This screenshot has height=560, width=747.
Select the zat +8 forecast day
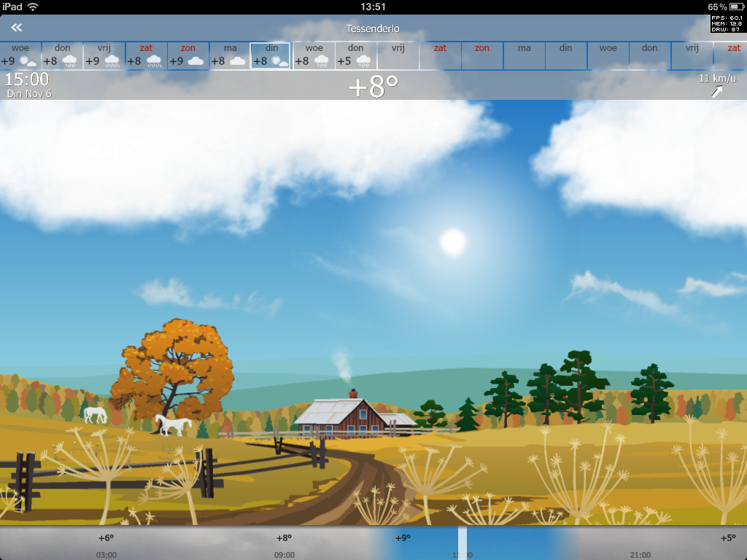click(146, 55)
